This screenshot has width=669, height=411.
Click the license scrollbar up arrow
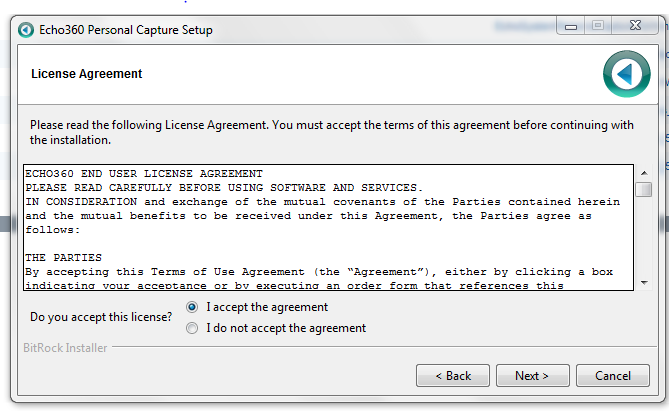[x=644, y=173]
